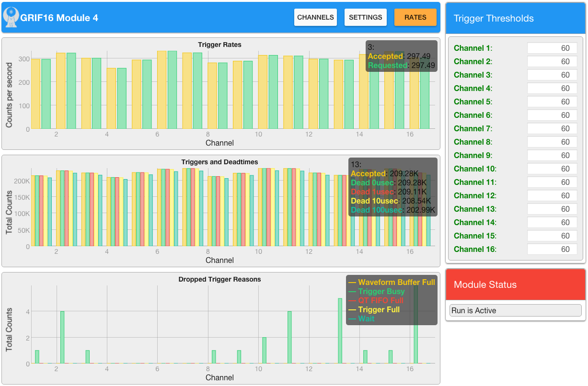Click channel 2 dropped trigger bar

62,337
